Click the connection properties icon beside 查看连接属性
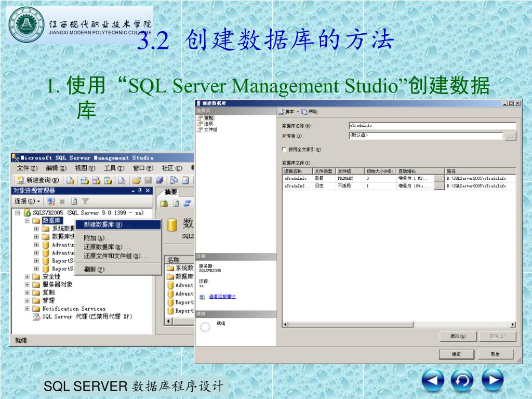 (x=202, y=297)
